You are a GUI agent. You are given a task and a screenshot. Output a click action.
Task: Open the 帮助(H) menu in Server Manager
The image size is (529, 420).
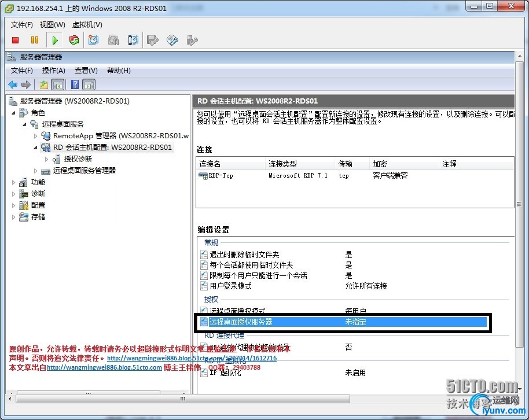pyautogui.click(x=119, y=70)
